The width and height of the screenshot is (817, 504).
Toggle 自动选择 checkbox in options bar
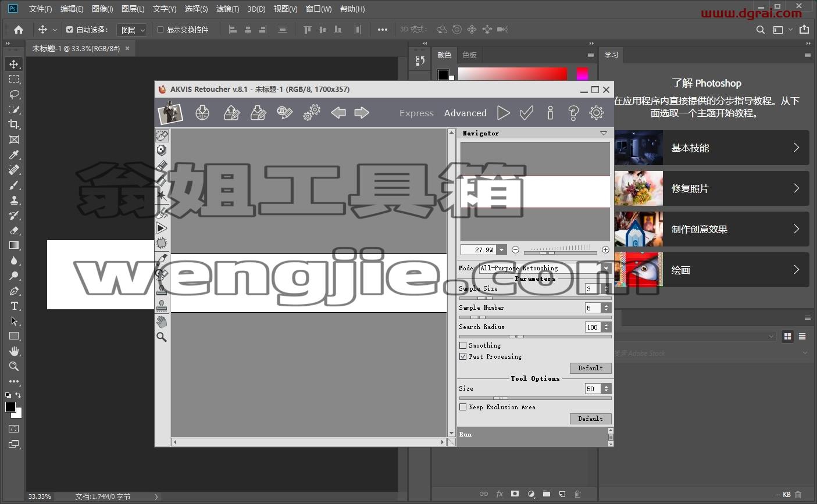point(70,30)
